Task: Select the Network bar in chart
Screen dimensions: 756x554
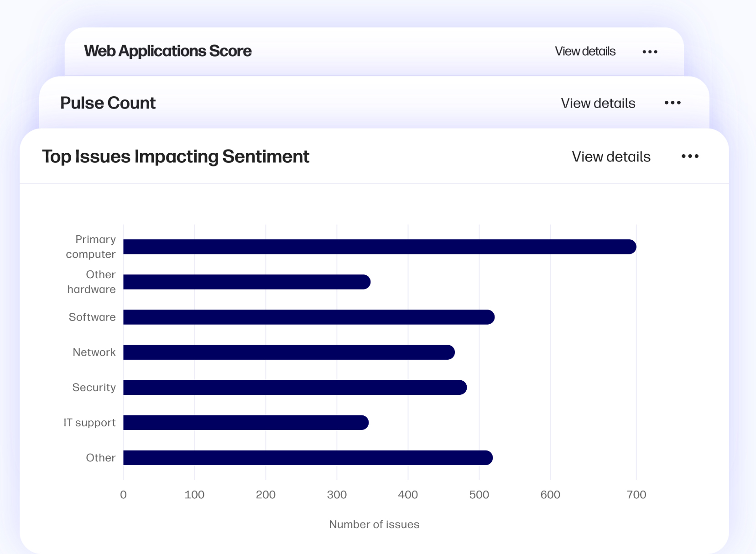Action: pyautogui.click(x=289, y=352)
